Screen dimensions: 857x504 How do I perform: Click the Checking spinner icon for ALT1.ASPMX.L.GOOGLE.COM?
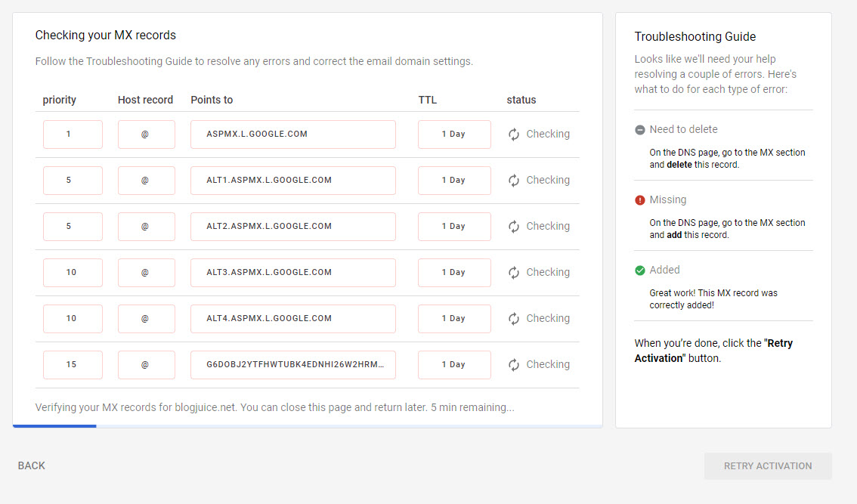pyautogui.click(x=514, y=181)
